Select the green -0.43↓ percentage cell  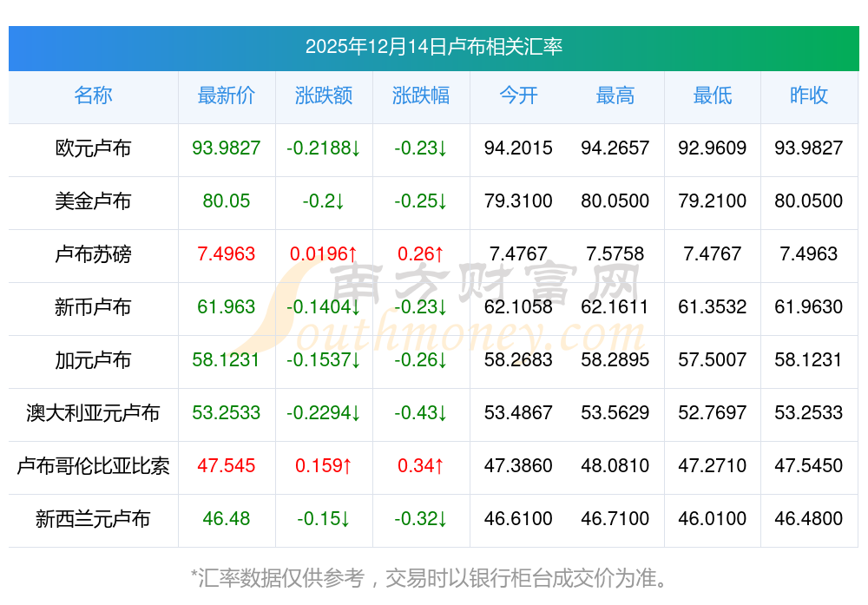click(421, 413)
